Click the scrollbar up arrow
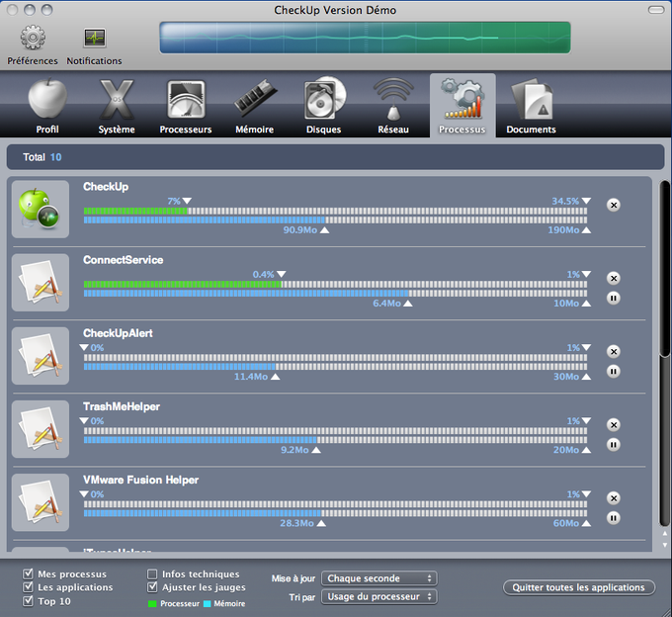672x617 pixels. pos(665,534)
